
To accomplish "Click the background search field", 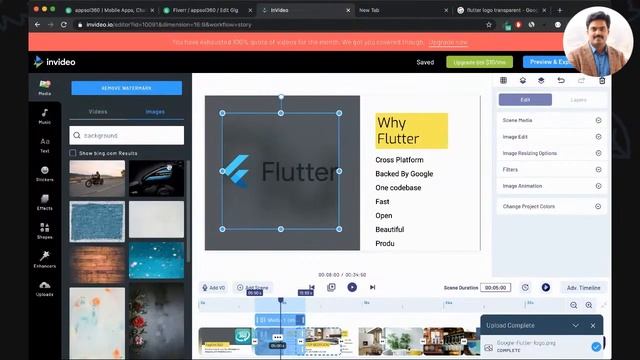I will (127, 136).
